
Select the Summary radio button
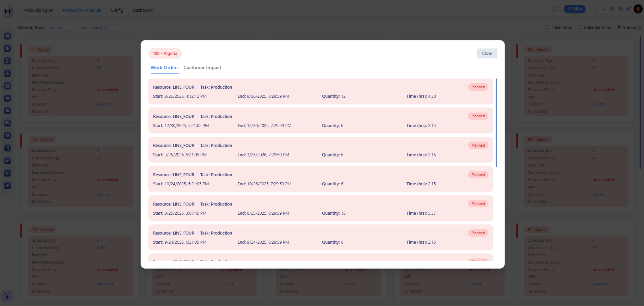pyautogui.click(x=619, y=27)
